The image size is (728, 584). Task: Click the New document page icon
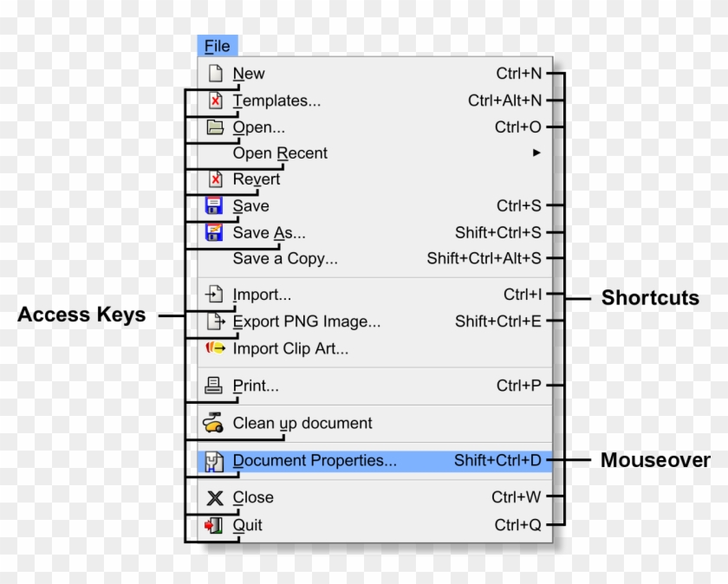214,73
